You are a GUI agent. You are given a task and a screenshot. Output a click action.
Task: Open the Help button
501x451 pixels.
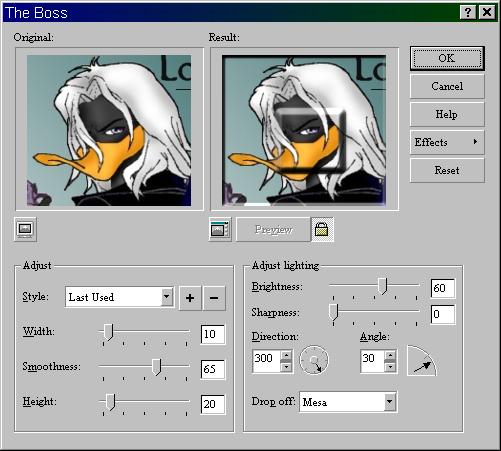click(447, 114)
